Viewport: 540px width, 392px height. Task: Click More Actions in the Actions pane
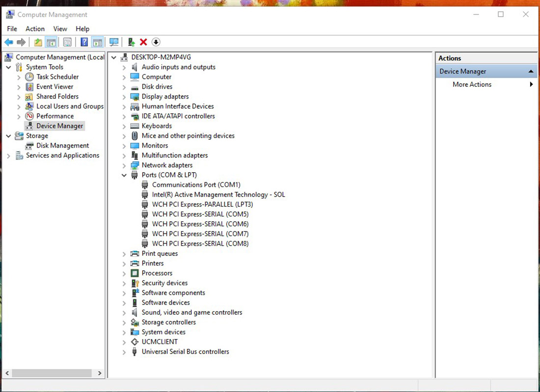[x=472, y=84]
